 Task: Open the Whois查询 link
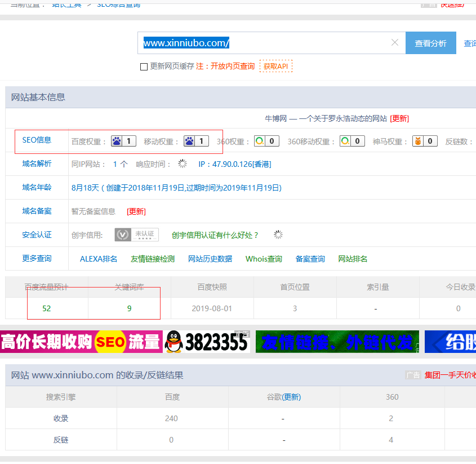click(264, 259)
